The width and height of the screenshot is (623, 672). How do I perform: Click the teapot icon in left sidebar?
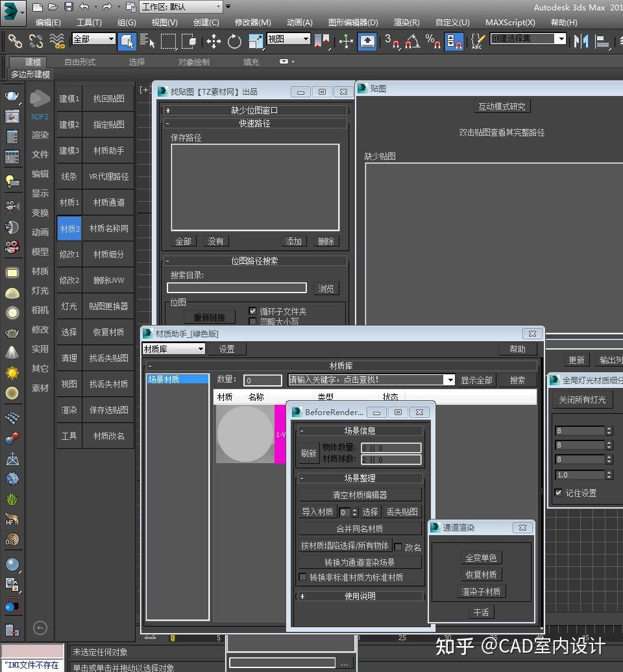(x=12, y=97)
